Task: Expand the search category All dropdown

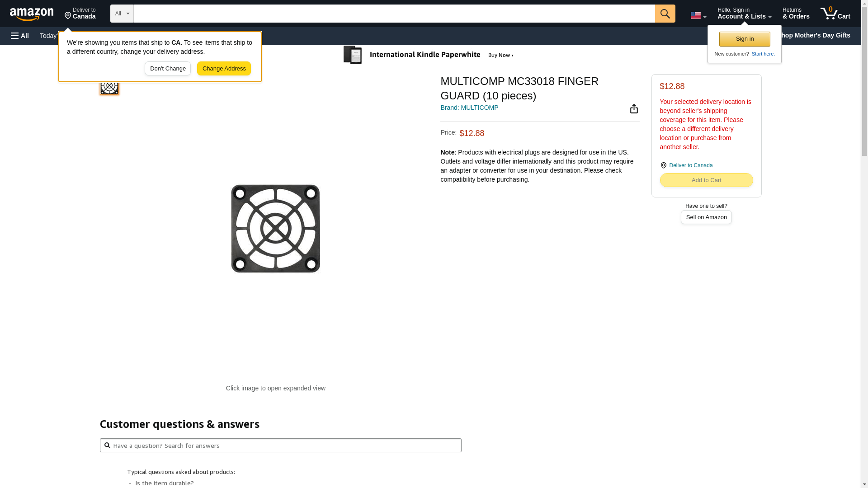Action: click(122, 14)
